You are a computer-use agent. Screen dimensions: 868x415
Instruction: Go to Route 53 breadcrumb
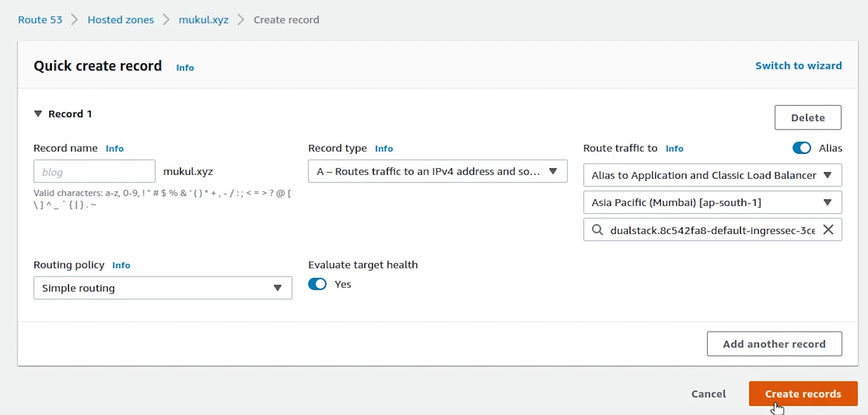40,20
